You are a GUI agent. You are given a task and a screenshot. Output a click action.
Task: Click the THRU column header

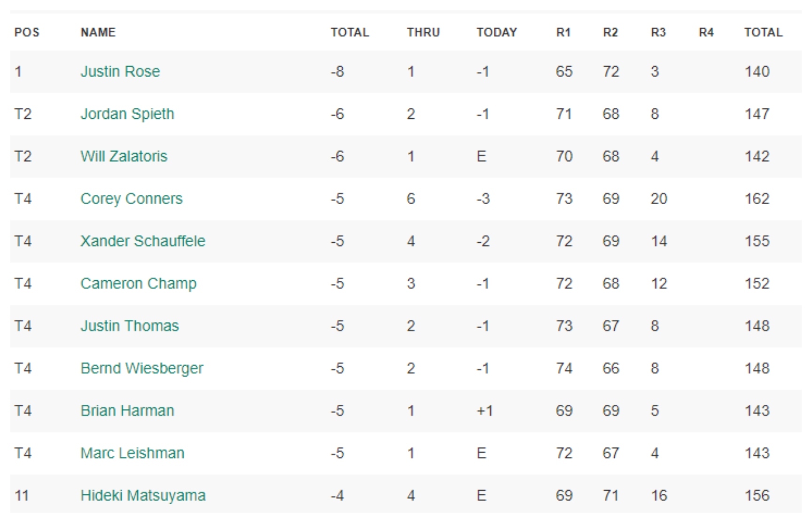click(423, 32)
